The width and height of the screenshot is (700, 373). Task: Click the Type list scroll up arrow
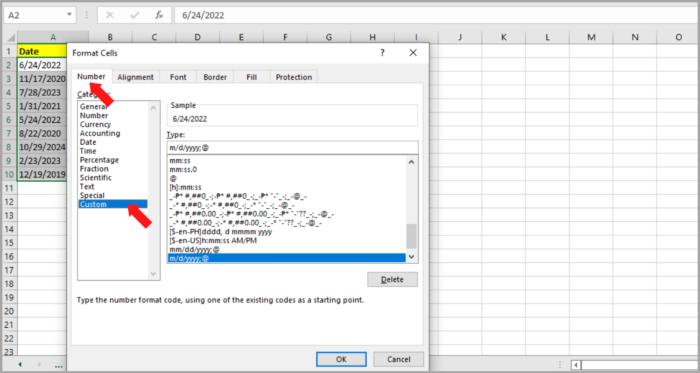coord(411,162)
